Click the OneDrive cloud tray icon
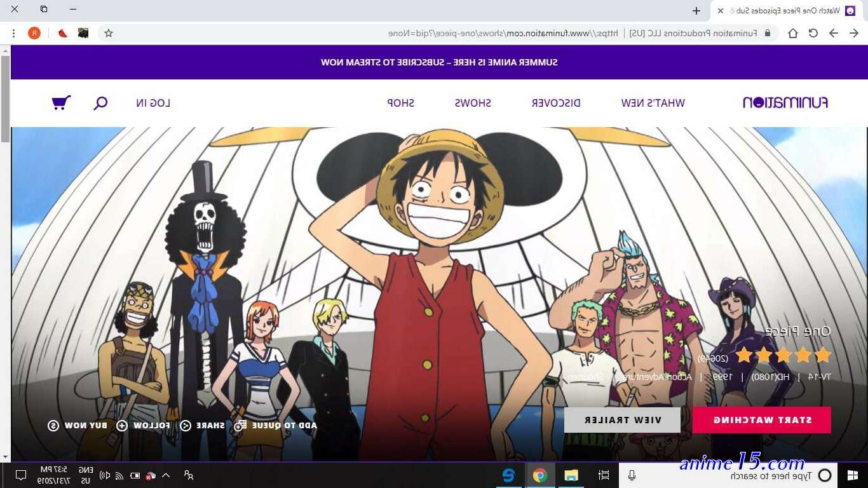This screenshot has height=488, width=868. point(151,475)
